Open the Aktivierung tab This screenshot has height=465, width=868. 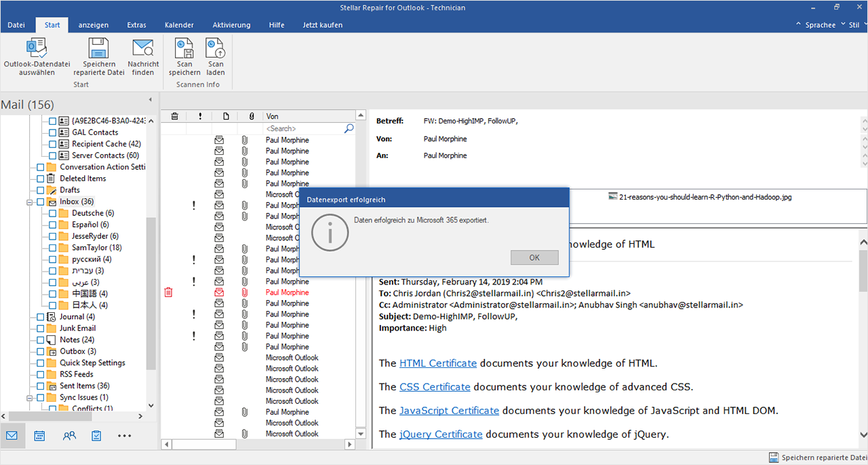pyautogui.click(x=231, y=25)
